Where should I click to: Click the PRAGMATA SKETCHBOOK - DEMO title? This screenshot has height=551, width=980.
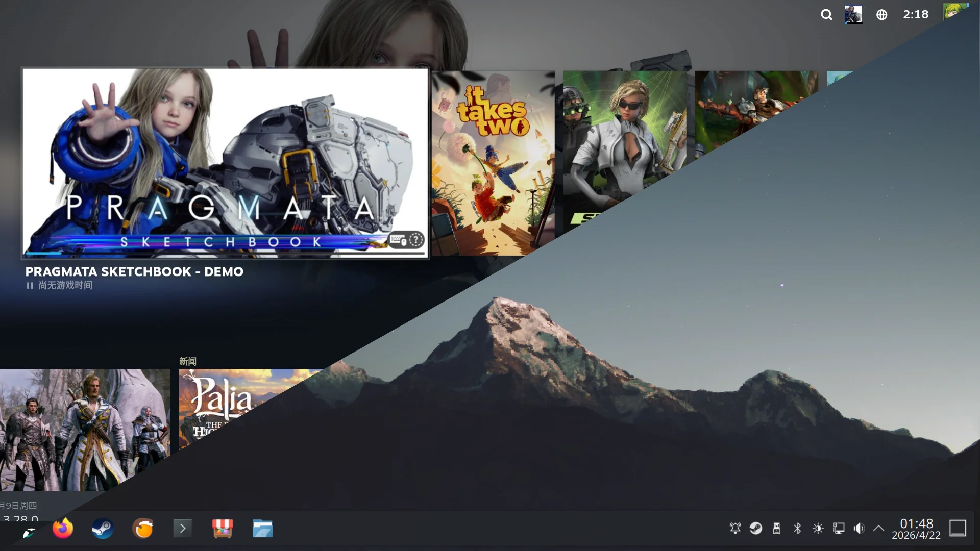pos(134,272)
